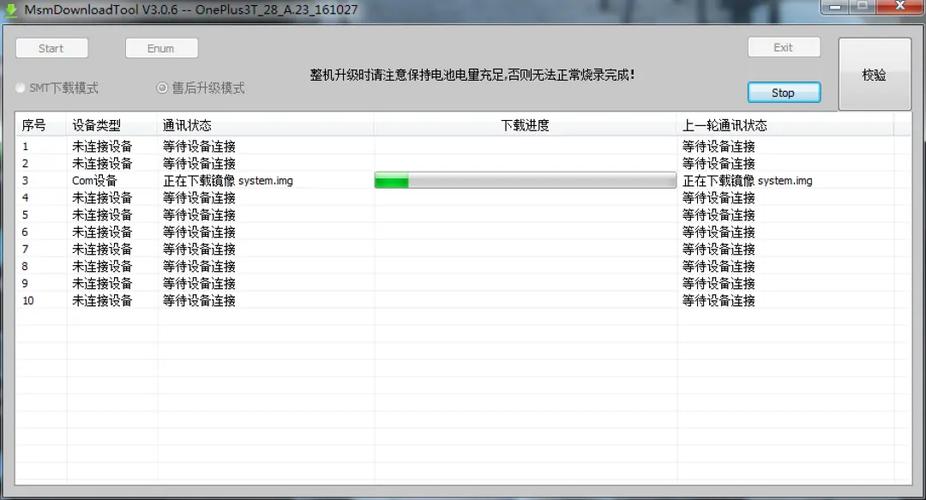The image size is (926, 500).
Task: Select row number 5 in the device list
Action: click(x=25, y=215)
